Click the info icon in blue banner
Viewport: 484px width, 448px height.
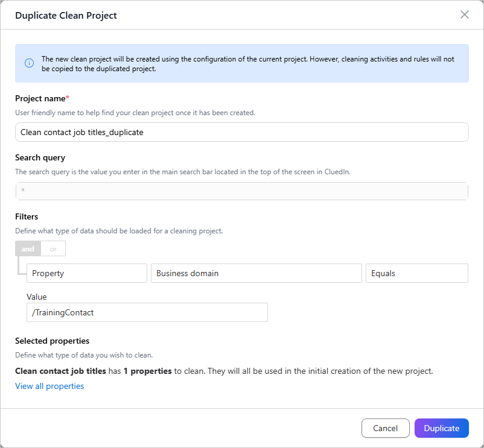pos(30,63)
